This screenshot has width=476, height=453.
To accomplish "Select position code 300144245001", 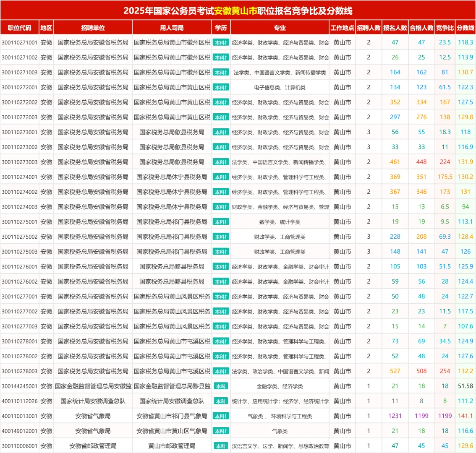I will (19, 386).
